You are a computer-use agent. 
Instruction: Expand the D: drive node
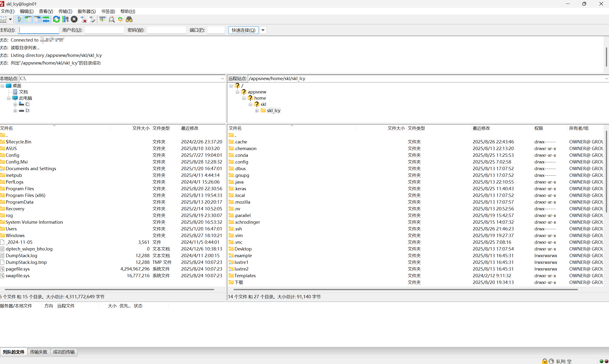(x=15, y=111)
